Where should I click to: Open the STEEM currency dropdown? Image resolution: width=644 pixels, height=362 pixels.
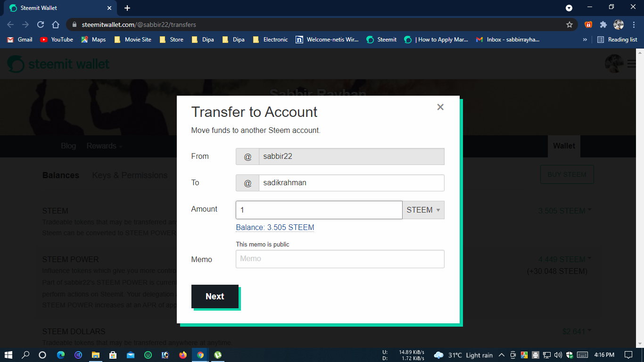point(423,210)
